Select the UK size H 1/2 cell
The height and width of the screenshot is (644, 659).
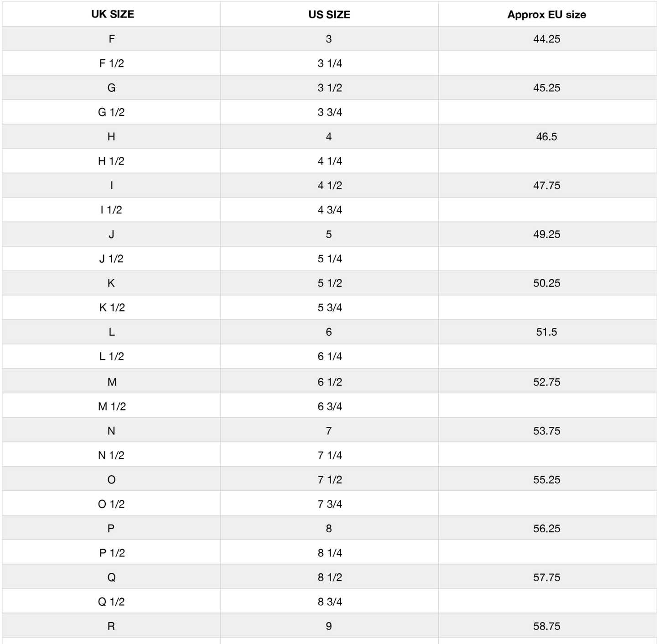click(x=111, y=161)
